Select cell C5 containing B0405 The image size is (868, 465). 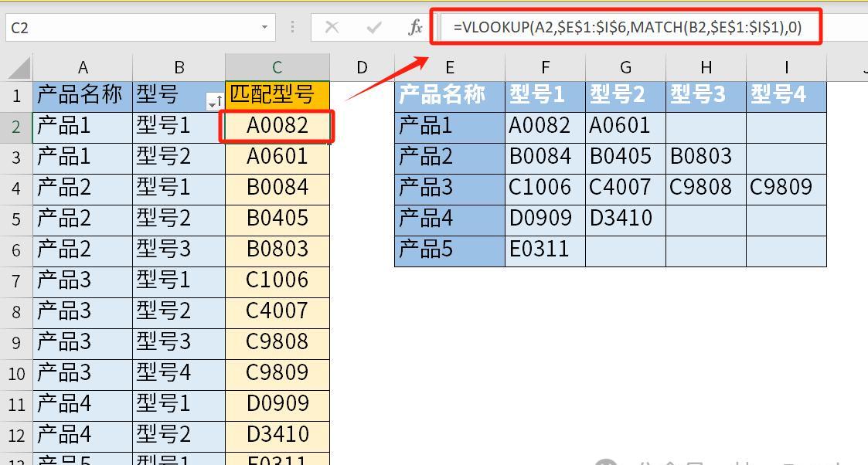pos(277,219)
